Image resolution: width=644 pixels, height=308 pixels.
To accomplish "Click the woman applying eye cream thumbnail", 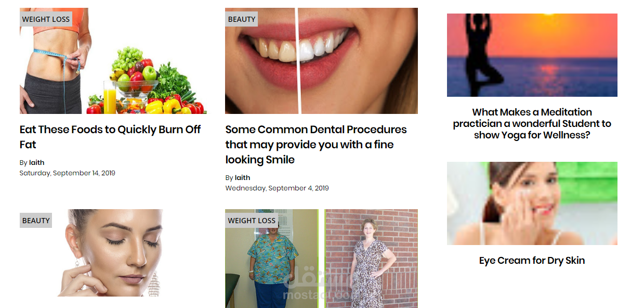I will click(532, 203).
